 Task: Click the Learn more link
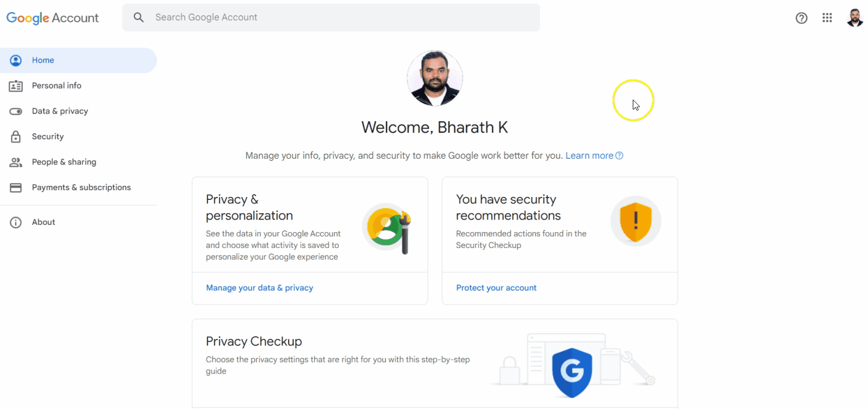click(589, 155)
